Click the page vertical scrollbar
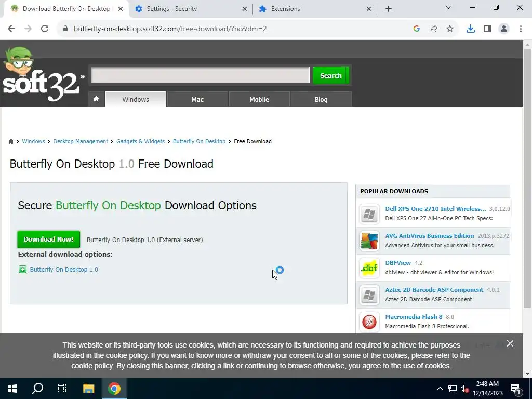This screenshot has height=399, width=532. pos(527,178)
